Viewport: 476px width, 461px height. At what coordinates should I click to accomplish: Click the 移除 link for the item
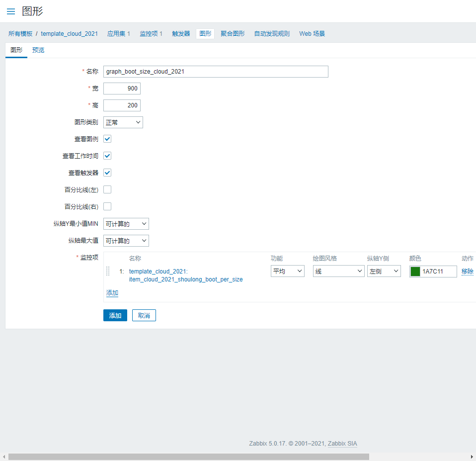[x=467, y=272]
